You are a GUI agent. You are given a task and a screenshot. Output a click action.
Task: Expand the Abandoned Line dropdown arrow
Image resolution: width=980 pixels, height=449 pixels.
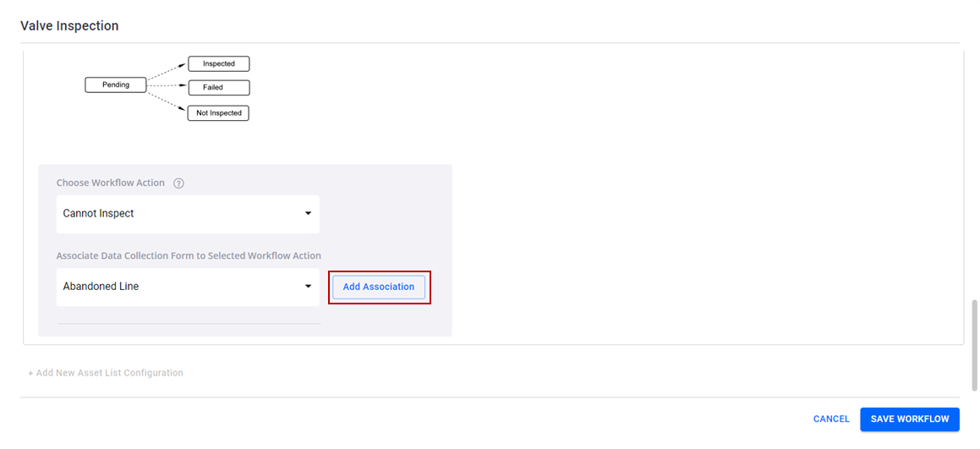pos(308,287)
